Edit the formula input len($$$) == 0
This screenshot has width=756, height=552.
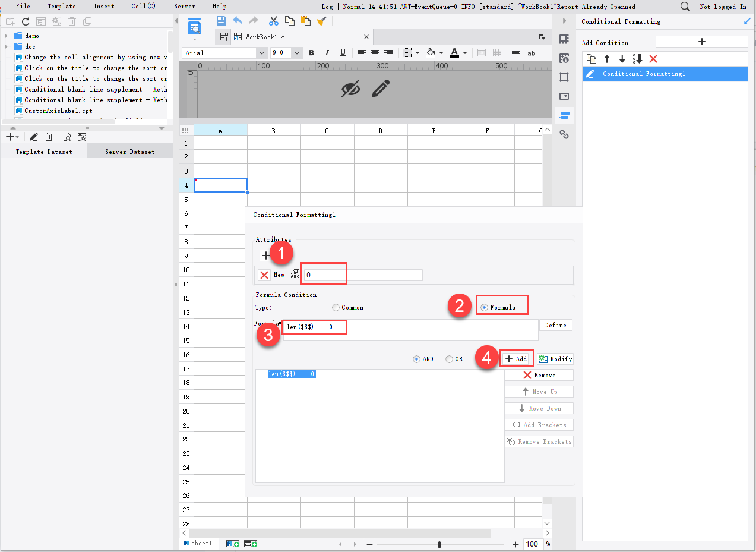pyautogui.click(x=314, y=326)
